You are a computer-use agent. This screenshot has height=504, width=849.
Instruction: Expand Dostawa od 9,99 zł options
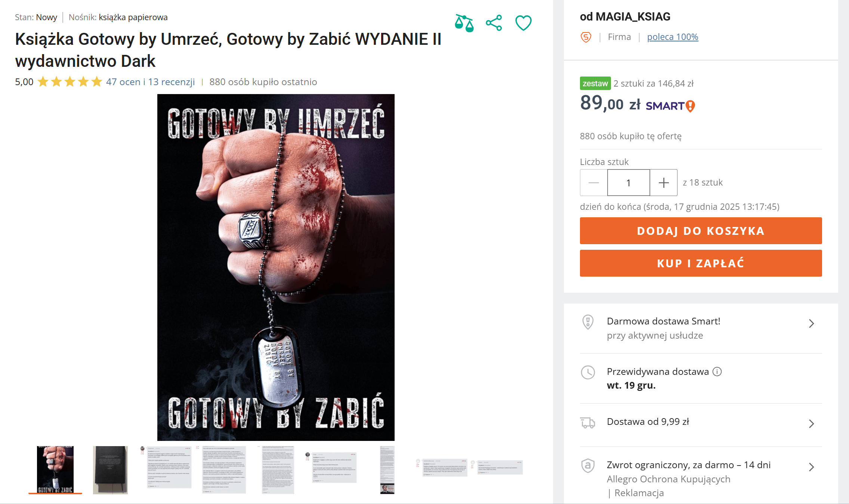coord(811,423)
